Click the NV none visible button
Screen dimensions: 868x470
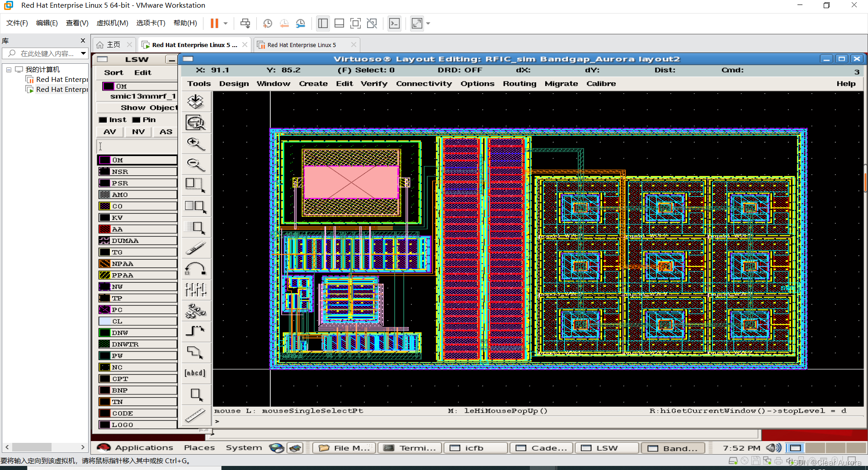[138, 132]
